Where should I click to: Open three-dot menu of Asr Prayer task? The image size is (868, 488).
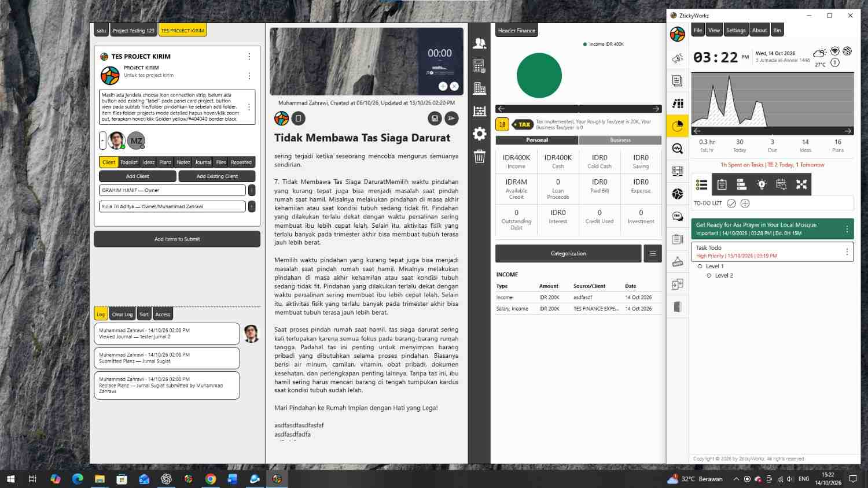[847, 229]
